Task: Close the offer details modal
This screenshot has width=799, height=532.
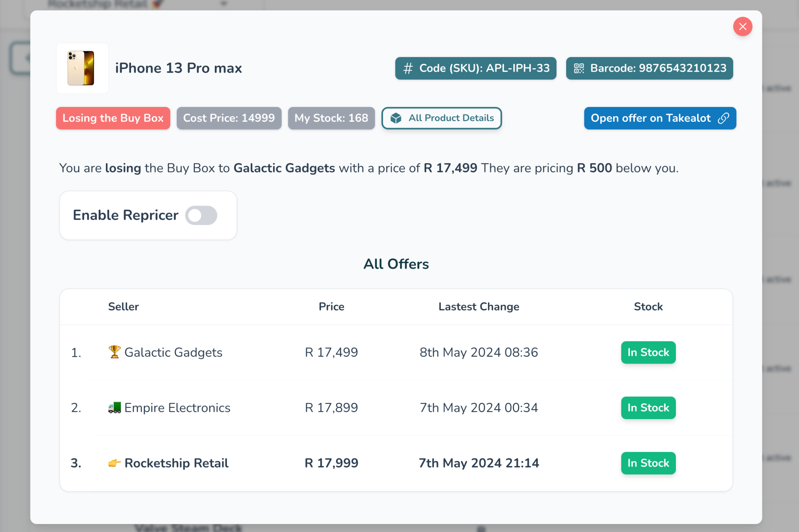Action: 742,26
